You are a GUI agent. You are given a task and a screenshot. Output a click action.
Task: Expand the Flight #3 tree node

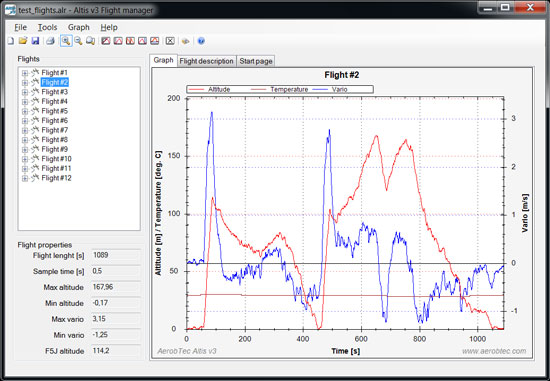pyautogui.click(x=25, y=92)
